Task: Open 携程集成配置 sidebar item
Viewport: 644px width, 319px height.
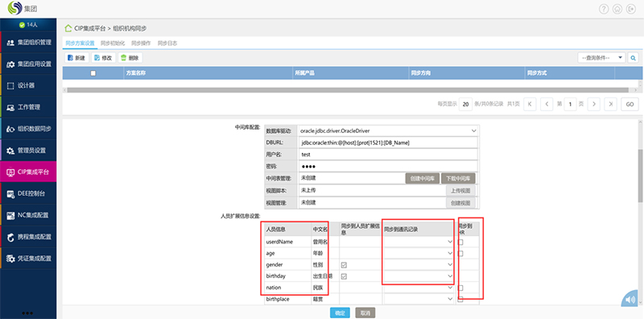Action: coord(28,237)
